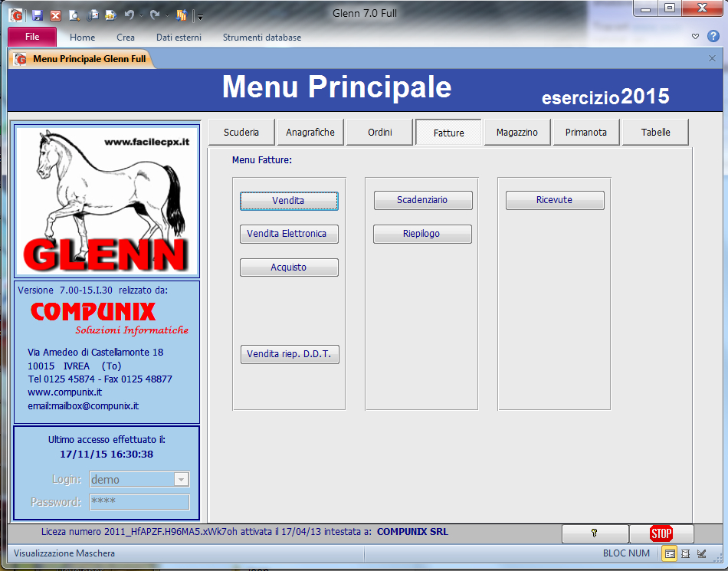Open the Strumenti database ribbon tab
This screenshot has height=571, width=728.
[x=262, y=38]
